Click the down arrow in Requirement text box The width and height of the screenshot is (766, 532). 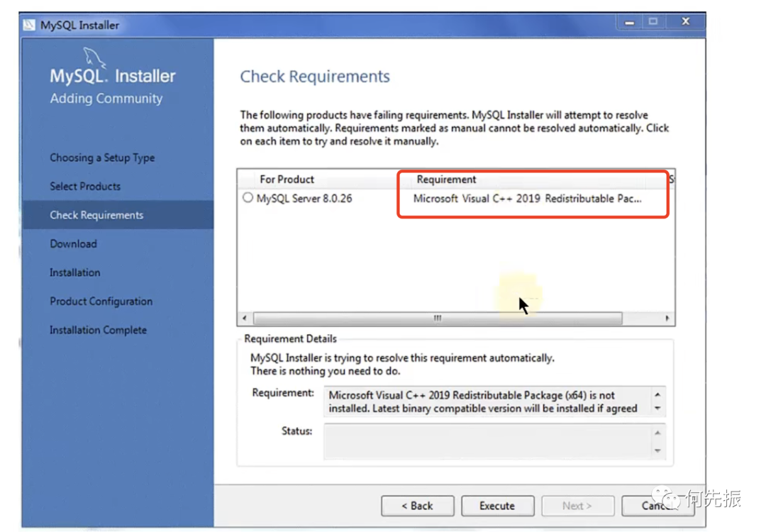click(657, 409)
